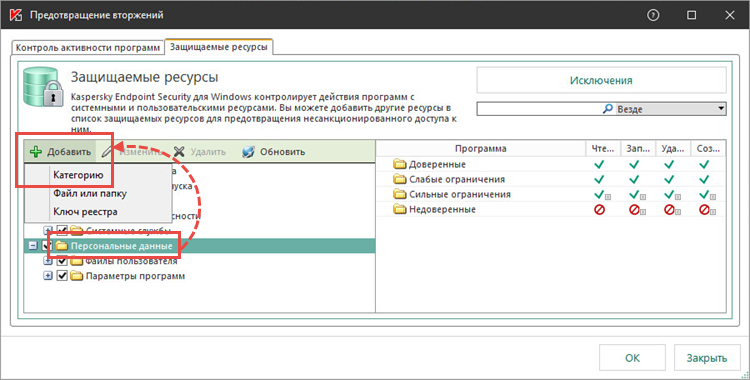Toggle read permission for Доверенные group
This screenshot has height=380, width=750.
tap(599, 164)
